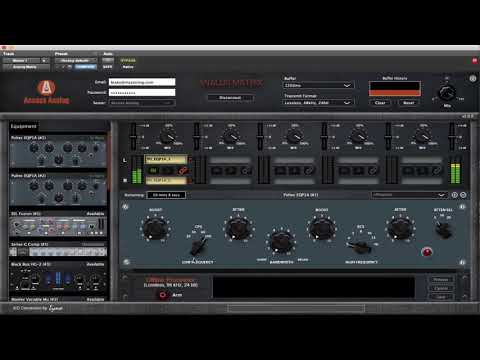Click the high-frequency Boost knob on the Pultec
Viewport: 480px width, 360px height.
click(322, 228)
